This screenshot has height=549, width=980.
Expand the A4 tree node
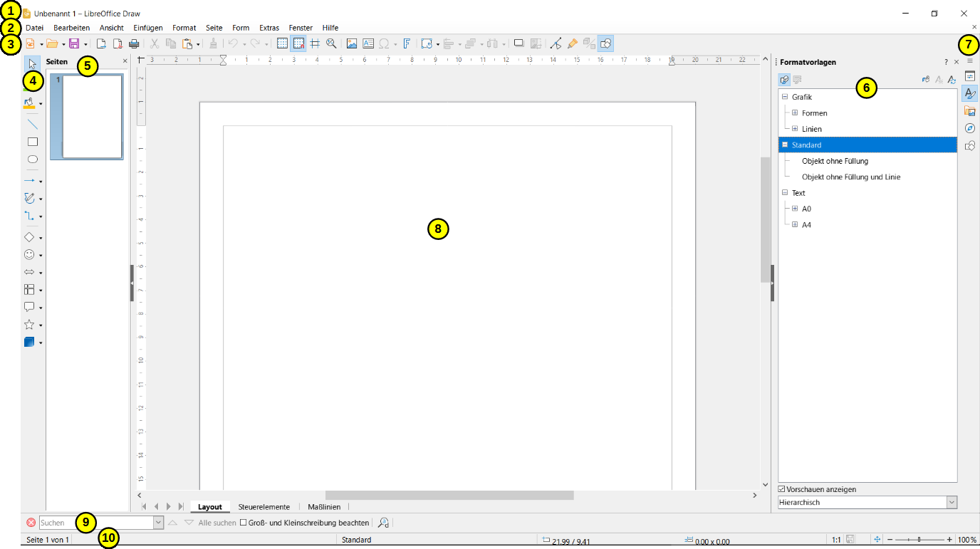point(795,224)
